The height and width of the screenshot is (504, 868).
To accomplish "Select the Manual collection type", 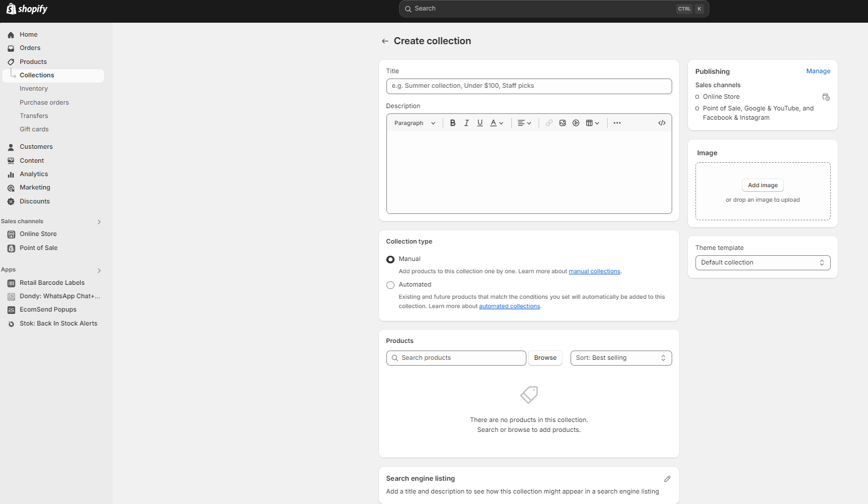I will [390, 259].
